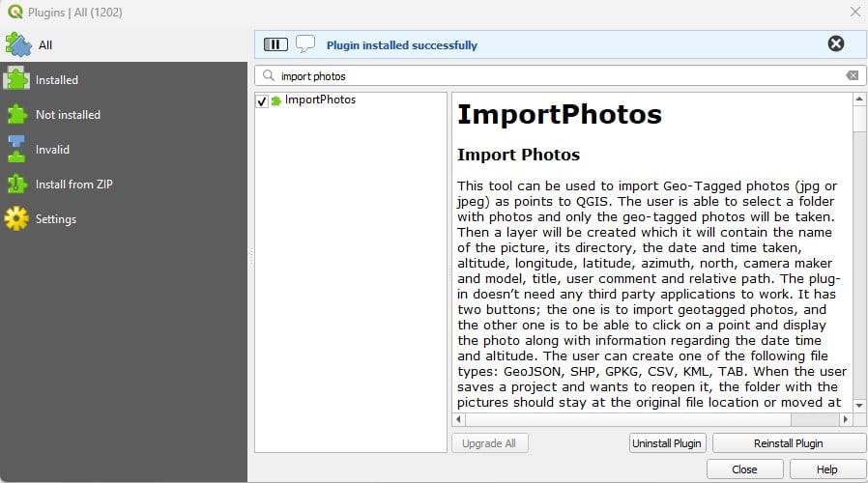Click the blue puzzle icon beside All
Viewport: 868px width, 483px height.
tap(18, 44)
